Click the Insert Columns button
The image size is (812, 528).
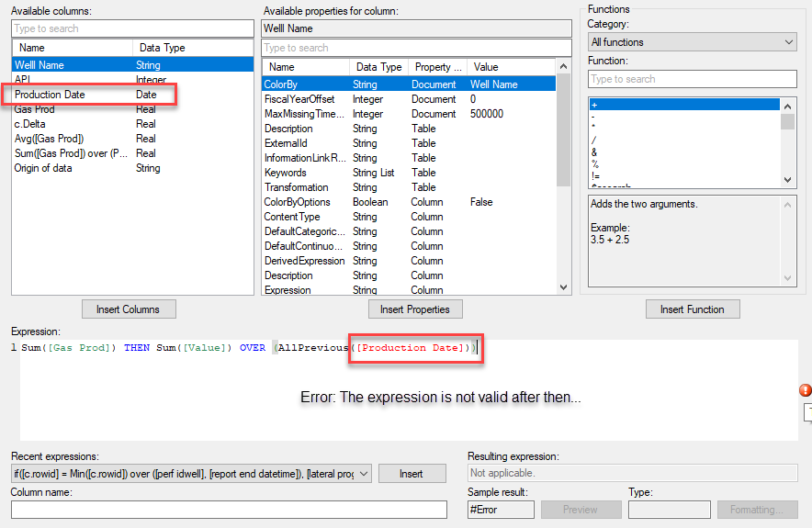(x=129, y=309)
